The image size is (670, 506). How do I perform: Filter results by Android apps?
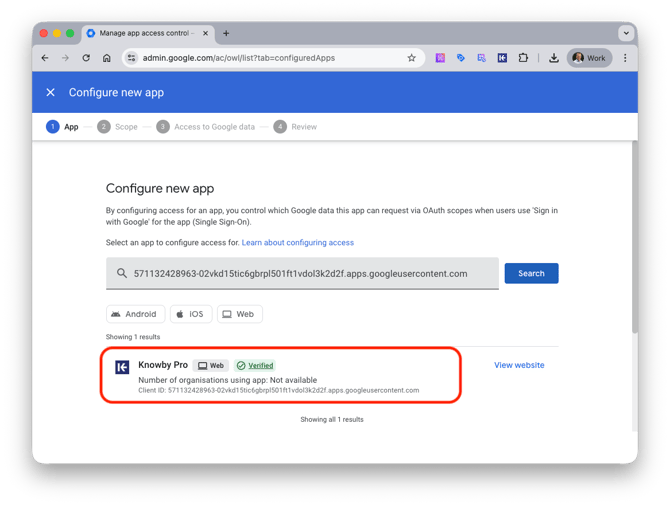pyautogui.click(x=134, y=314)
